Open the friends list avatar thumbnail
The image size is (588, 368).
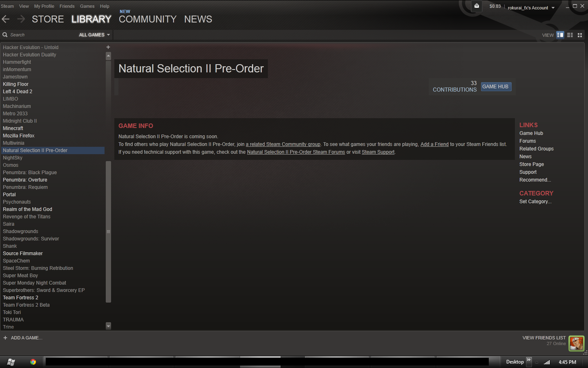tap(577, 343)
